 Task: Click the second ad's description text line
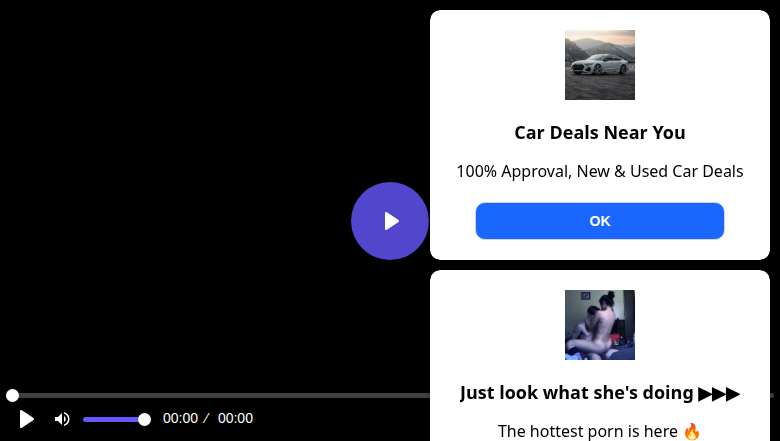coord(599,431)
